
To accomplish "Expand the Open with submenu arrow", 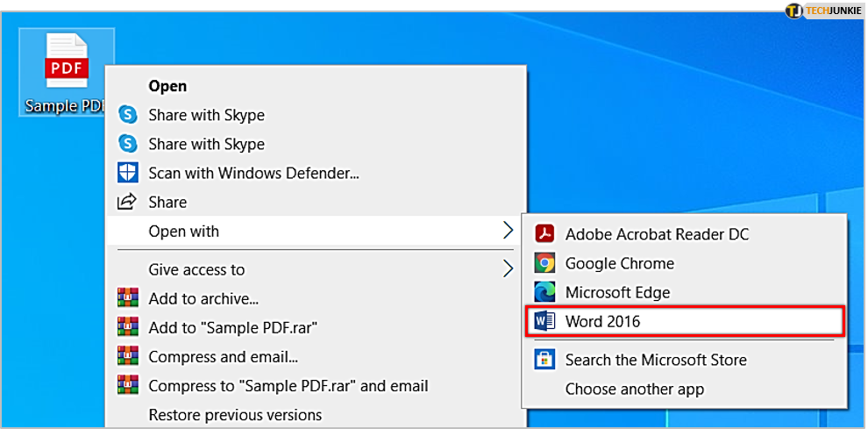I will [508, 231].
